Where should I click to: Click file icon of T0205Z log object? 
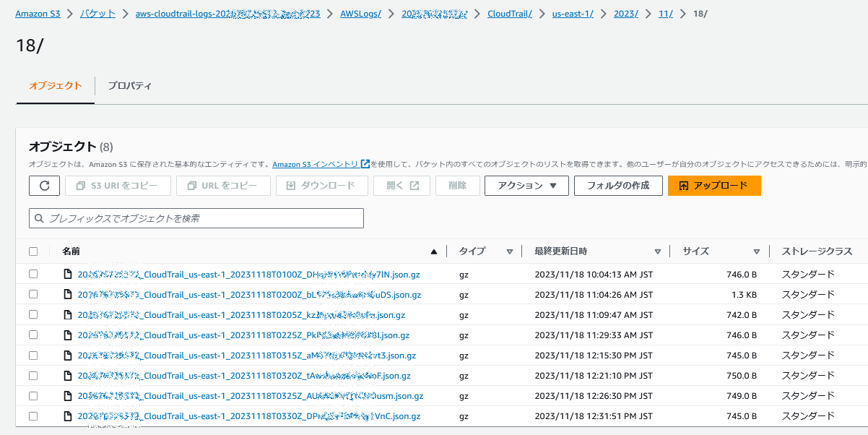(x=68, y=315)
